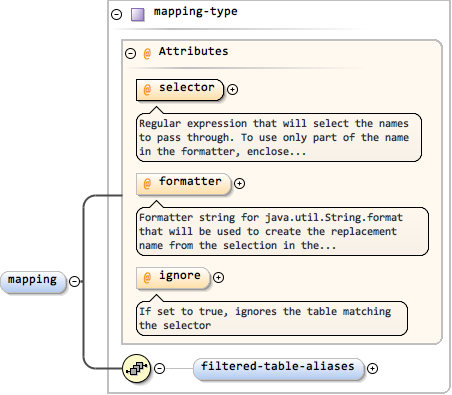This screenshot has width=452, height=395.
Task: Click the @ icon in selector attribute
Action: (147, 90)
